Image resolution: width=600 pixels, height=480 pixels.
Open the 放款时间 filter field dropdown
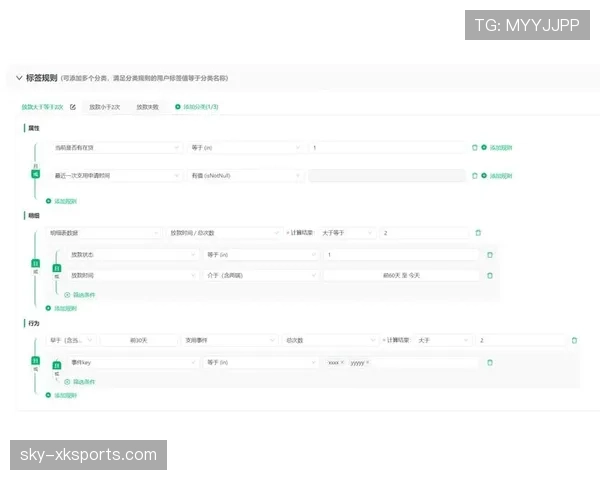click(x=133, y=275)
